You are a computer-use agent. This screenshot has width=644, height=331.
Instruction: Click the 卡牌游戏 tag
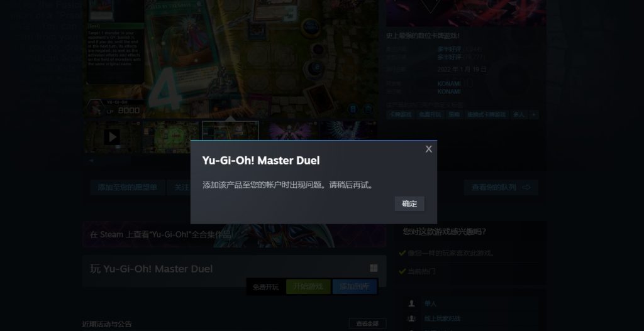[x=401, y=115]
